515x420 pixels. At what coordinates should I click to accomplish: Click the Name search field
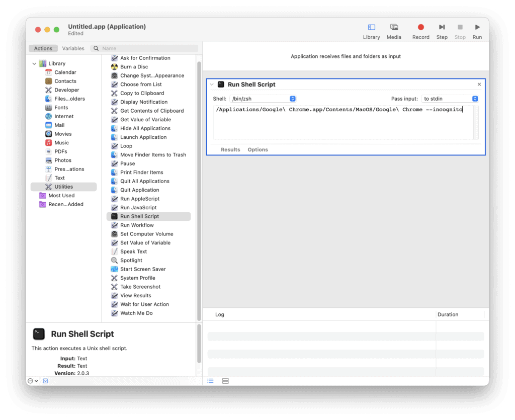(144, 48)
